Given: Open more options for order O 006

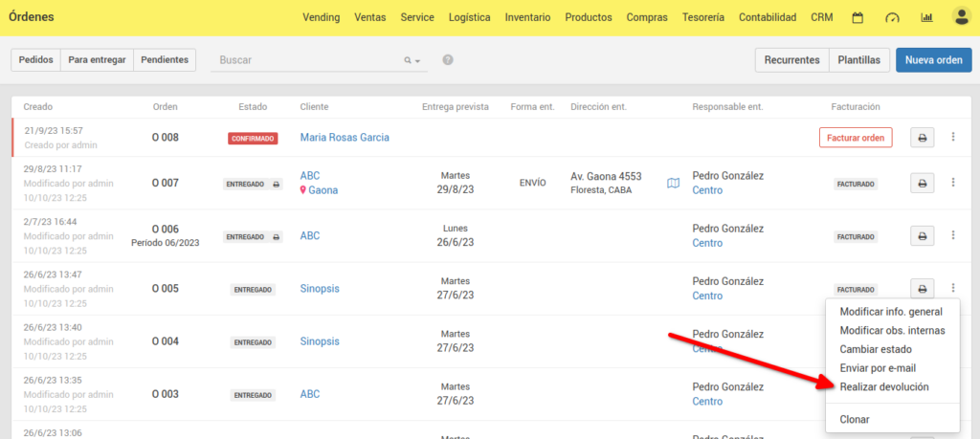Looking at the screenshot, I should tap(953, 234).
